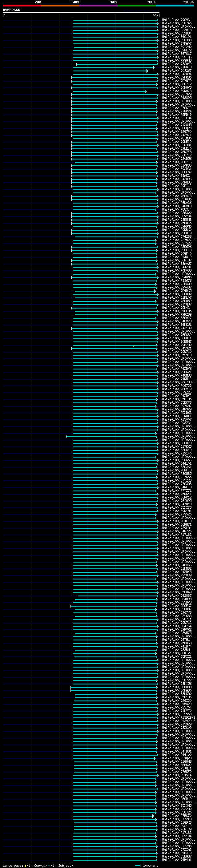Select hit label UniRef100_P06733-2
The image size is (197, 868).
click(x=179, y=382)
